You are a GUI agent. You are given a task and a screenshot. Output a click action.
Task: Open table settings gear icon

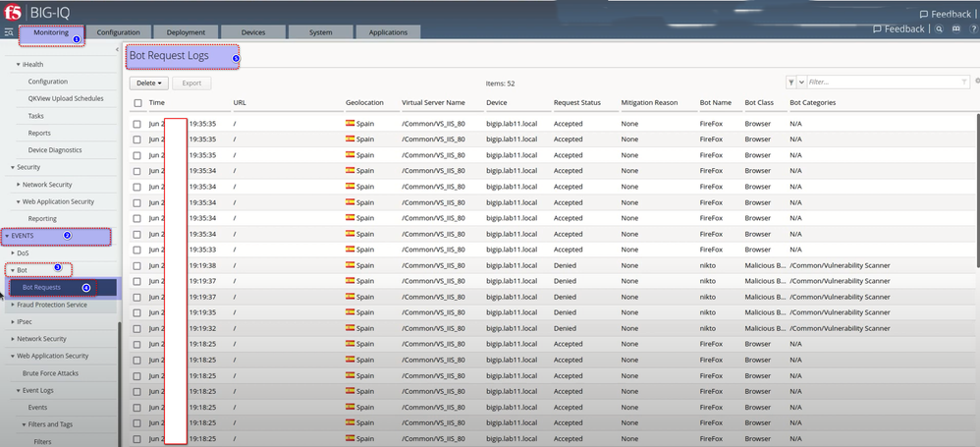[x=977, y=83]
